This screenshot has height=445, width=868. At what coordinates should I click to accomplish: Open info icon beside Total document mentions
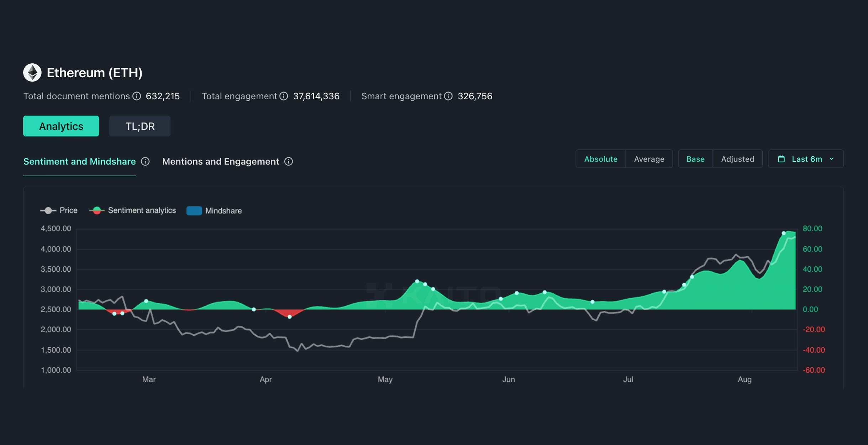(137, 96)
